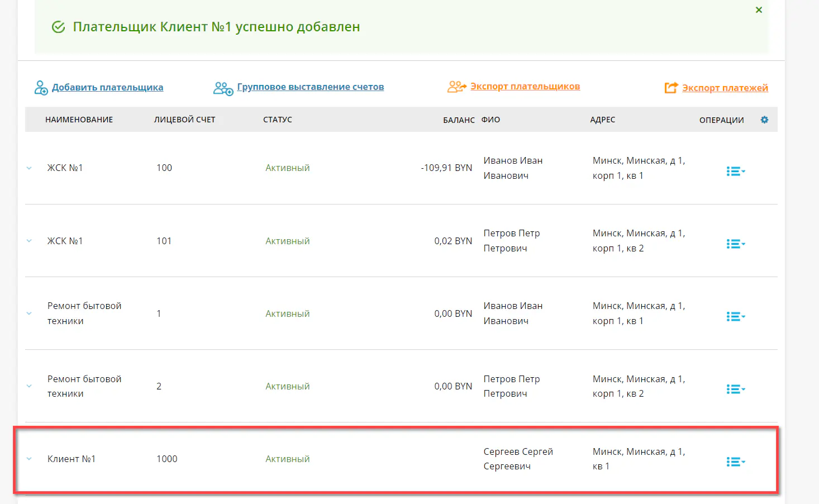This screenshot has height=504, width=819.
Task: Expand the Клиент №1 row
Action: (x=29, y=459)
